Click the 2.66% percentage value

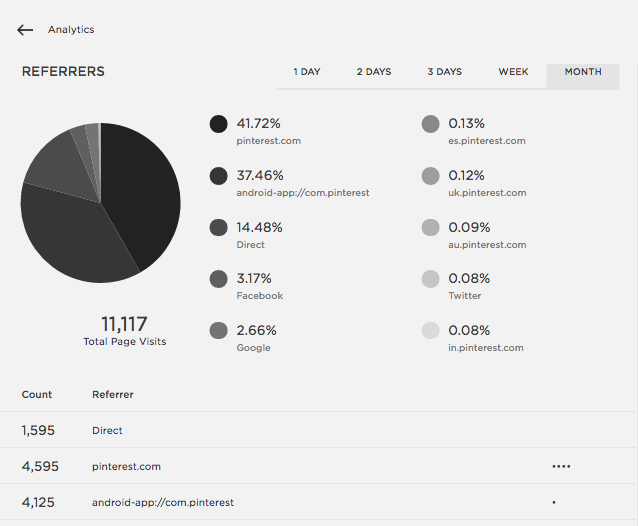coord(256,330)
